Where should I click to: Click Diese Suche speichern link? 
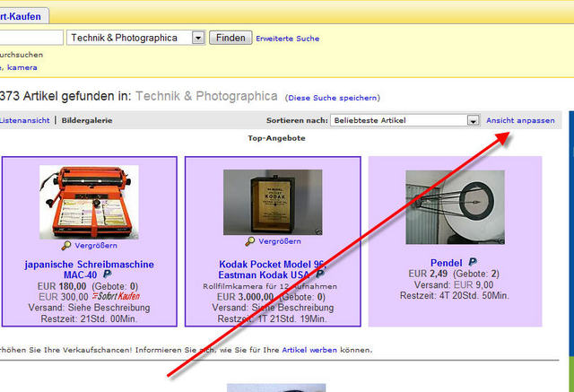pos(333,98)
